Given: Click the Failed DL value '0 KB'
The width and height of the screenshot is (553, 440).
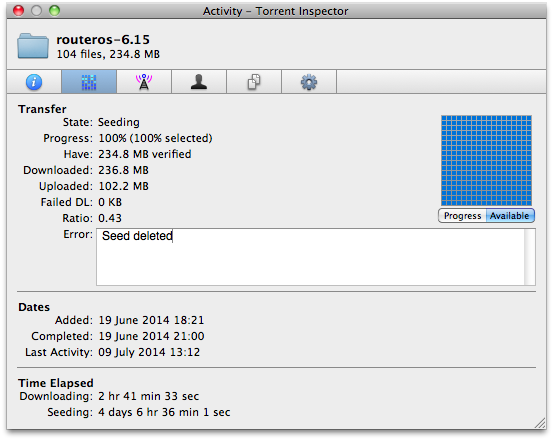Looking at the screenshot, I should 110,202.
